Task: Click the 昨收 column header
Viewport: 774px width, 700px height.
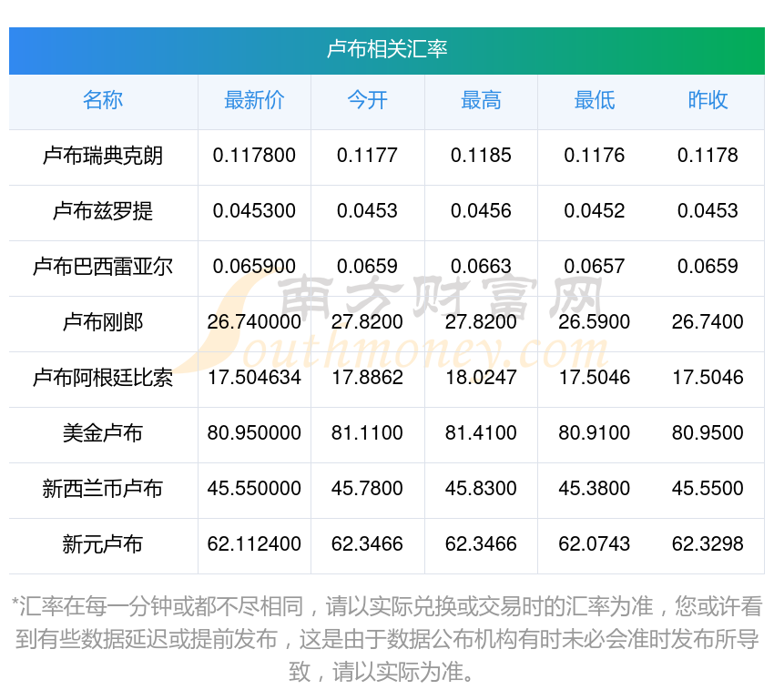Action: 708,101
